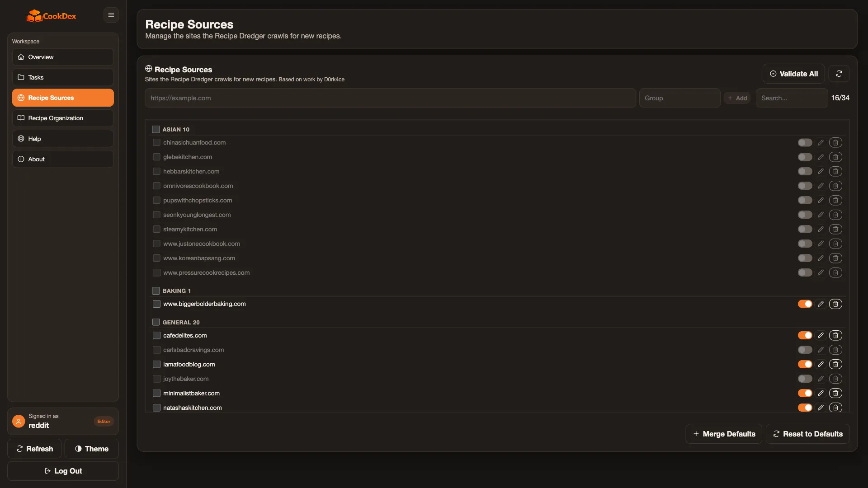
Task: Open the About page
Action: 63,159
